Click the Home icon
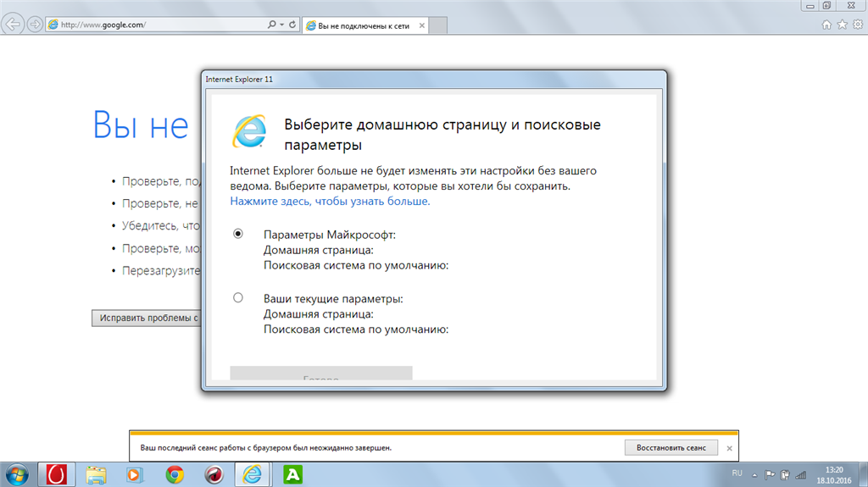Screen dimensions: 868x487 (826, 25)
